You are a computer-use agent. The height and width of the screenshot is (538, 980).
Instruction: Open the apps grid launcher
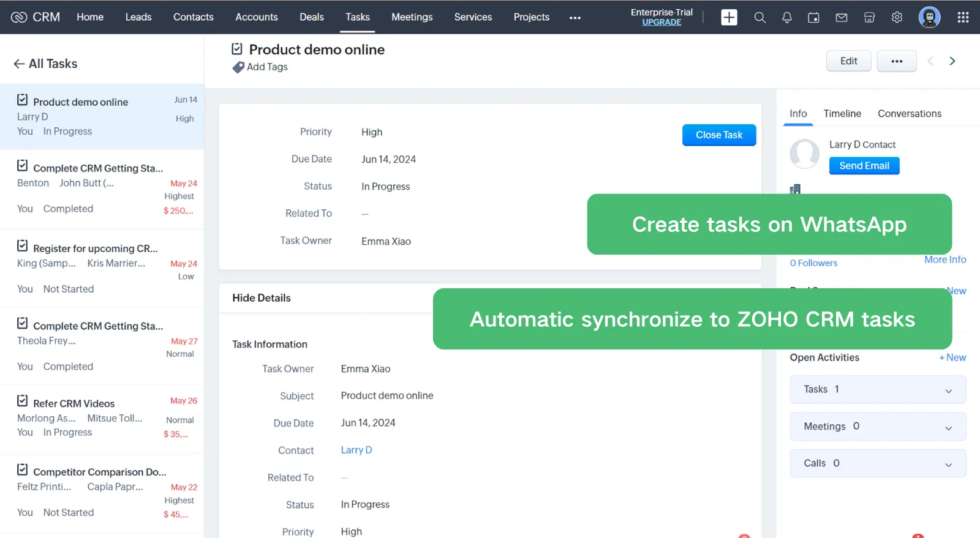pos(963,17)
